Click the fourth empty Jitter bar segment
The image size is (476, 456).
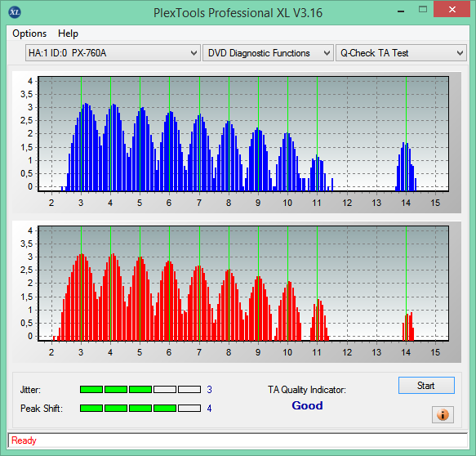point(165,389)
